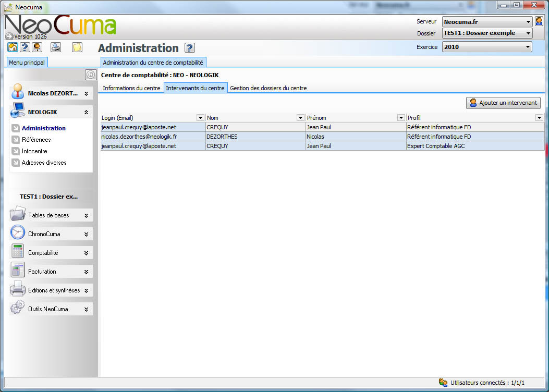
Task: Open the Exercice year dropdown
Action: 528,47
